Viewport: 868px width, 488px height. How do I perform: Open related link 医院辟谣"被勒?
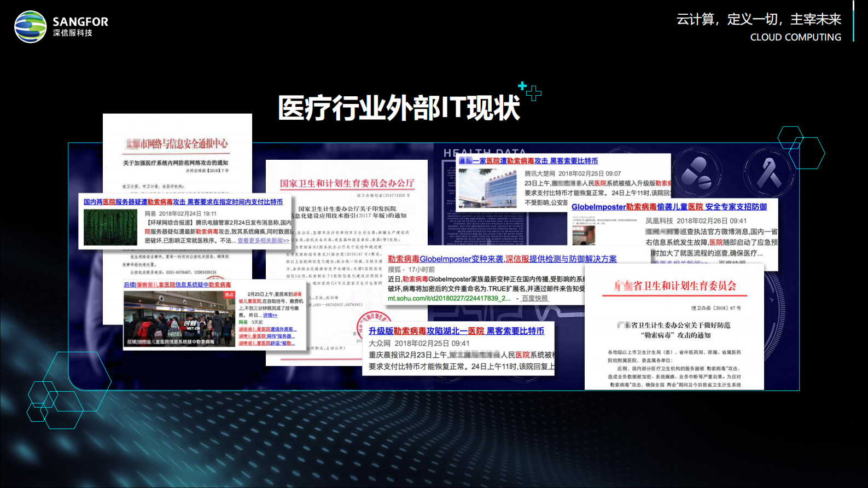point(267,344)
